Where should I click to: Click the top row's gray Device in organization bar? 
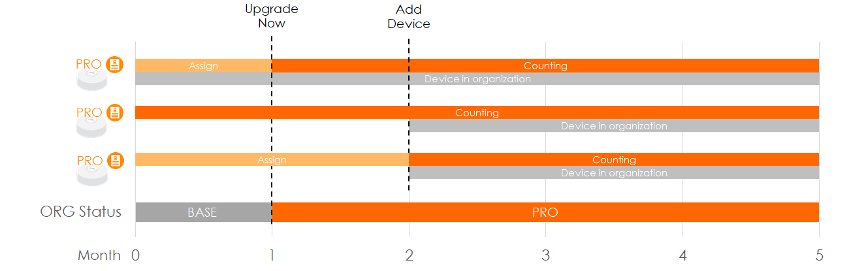click(x=477, y=79)
